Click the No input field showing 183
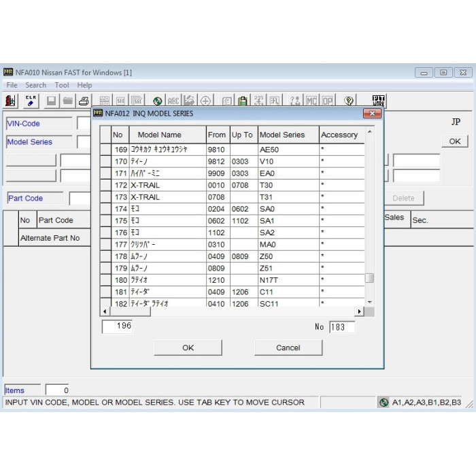Viewport: 476px width, 476px height. (342, 327)
